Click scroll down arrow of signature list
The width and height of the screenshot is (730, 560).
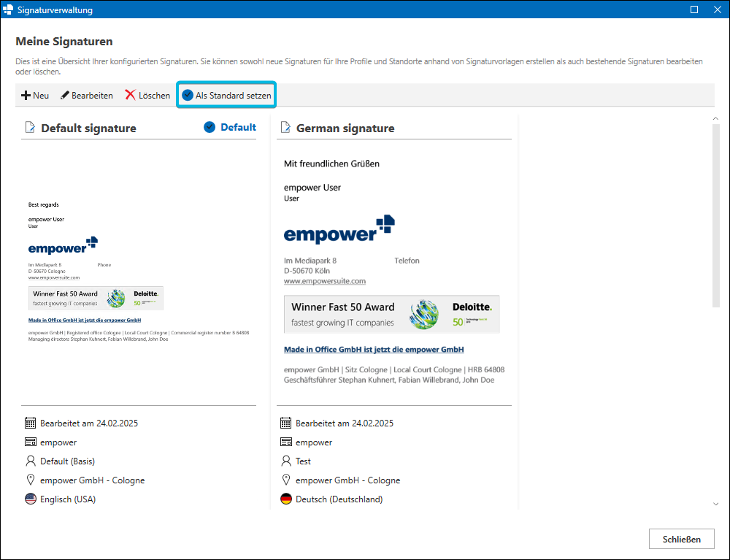point(715,504)
